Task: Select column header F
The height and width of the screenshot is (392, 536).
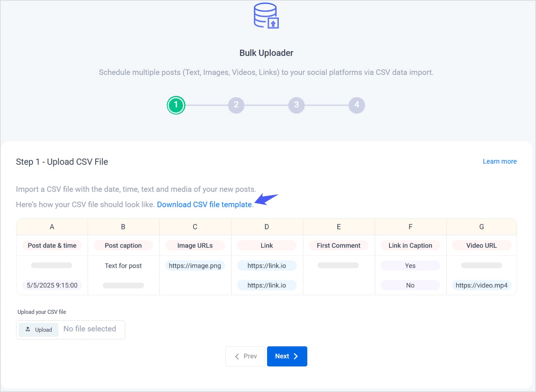Action: pos(410,227)
